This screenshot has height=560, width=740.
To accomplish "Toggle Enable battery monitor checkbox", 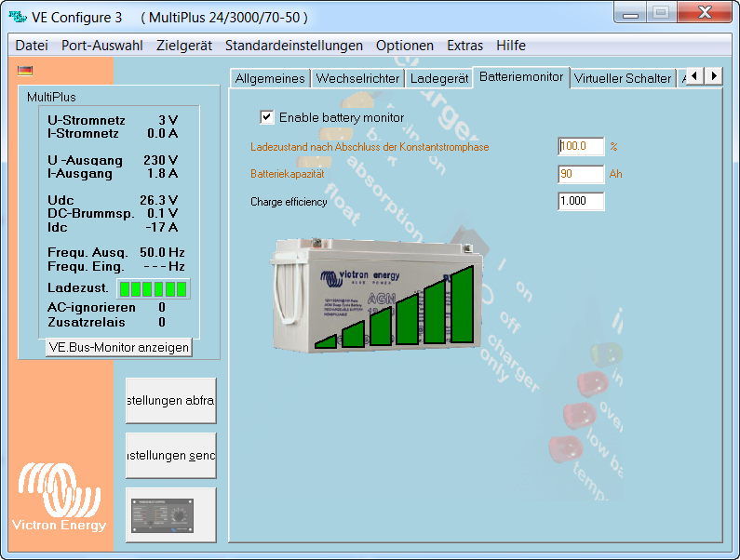I will tap(267, 117).
